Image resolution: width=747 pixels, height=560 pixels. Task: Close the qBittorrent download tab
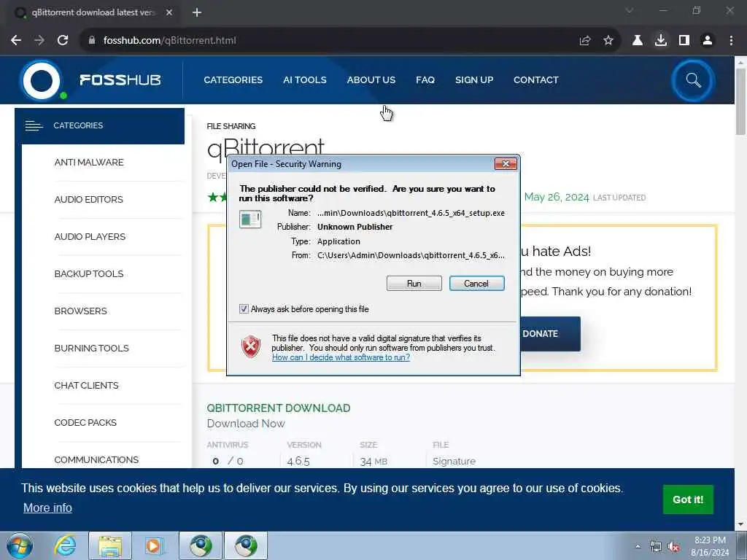(169, 13)
